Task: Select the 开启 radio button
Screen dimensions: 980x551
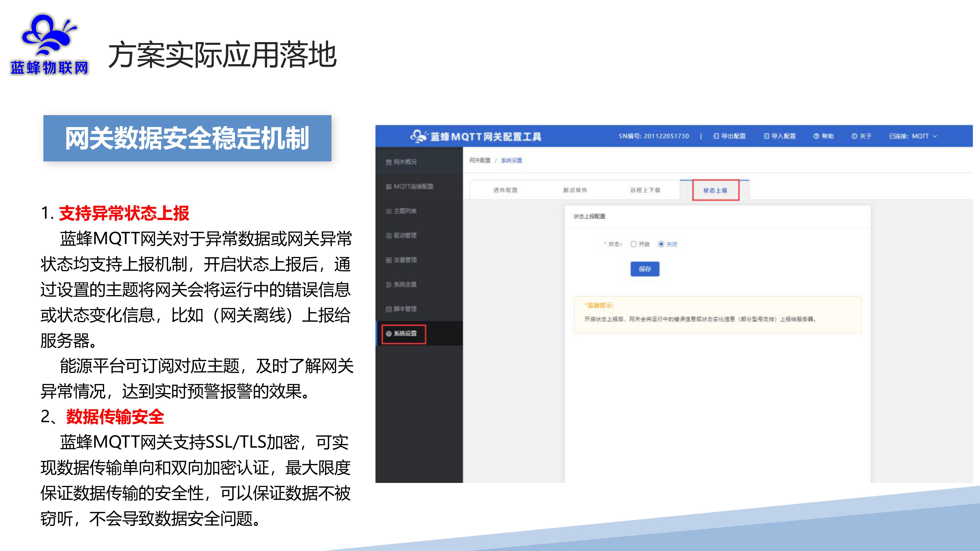Action: click(633, 244)
